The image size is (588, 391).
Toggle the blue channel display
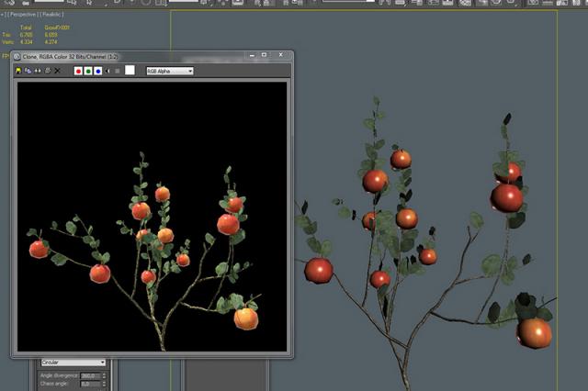(x=97, y=71)
